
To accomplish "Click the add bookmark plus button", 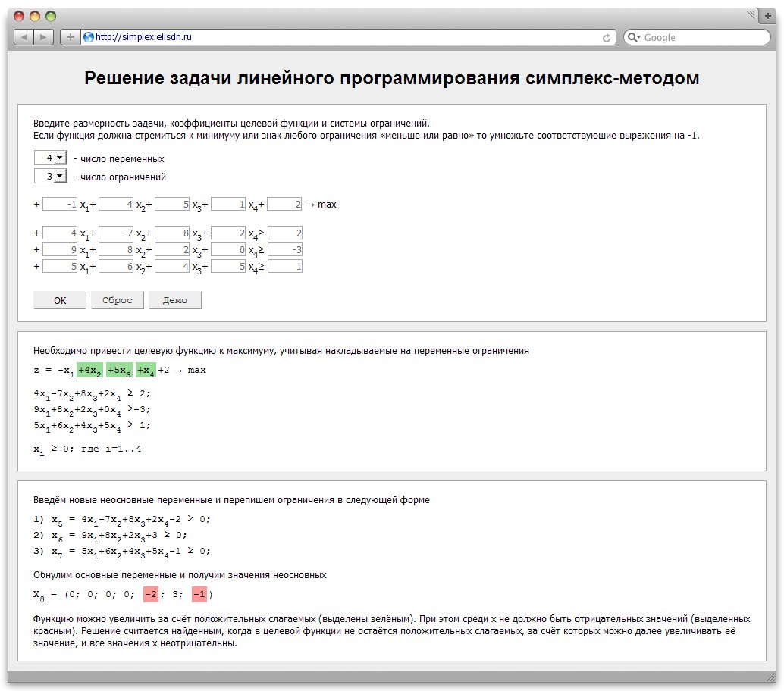I will 70,37.
